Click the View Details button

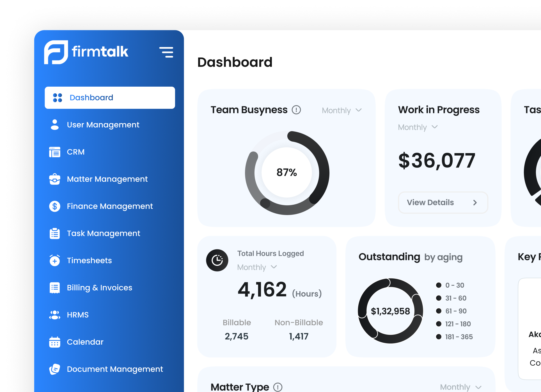click(443, 202)
